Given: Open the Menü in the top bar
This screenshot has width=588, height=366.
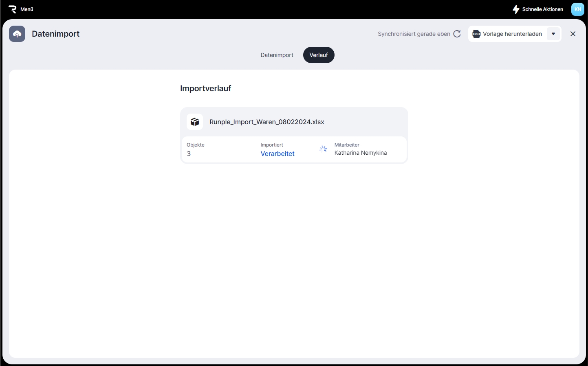Looking at the screenshot, I should (x=27, y=9).
